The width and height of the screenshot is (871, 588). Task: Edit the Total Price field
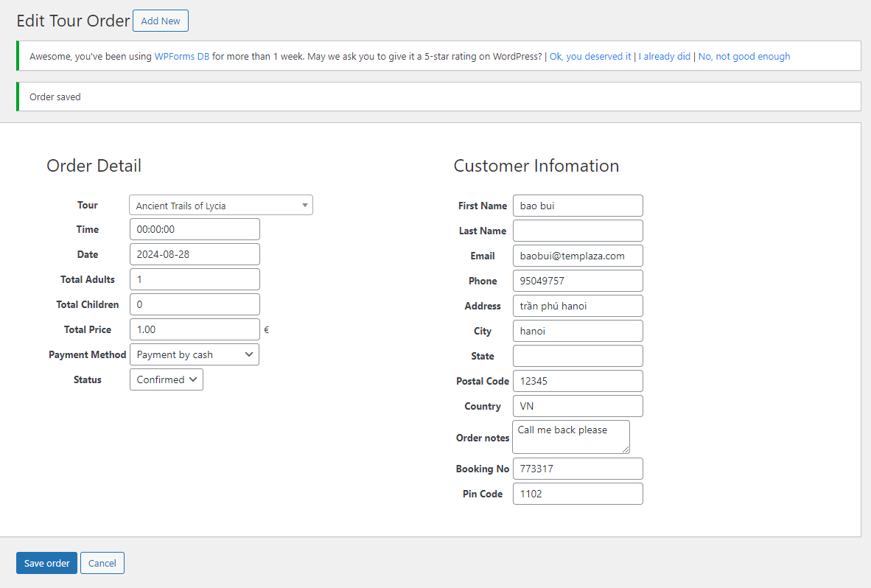point(195,329)
